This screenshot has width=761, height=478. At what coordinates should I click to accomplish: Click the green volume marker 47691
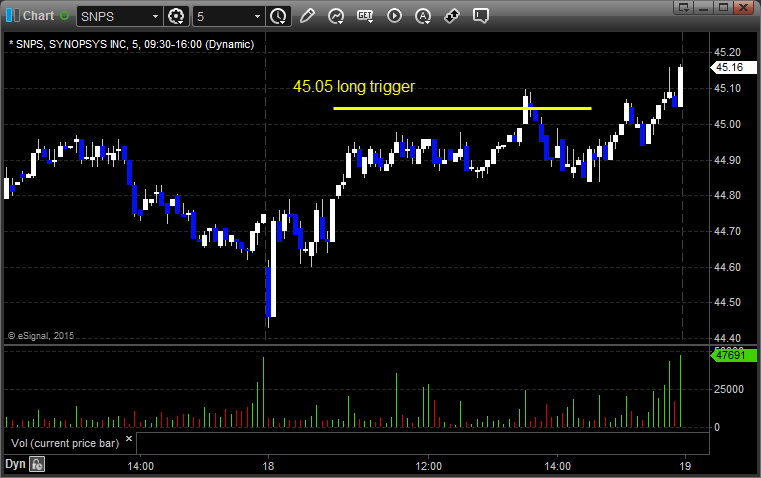pyautogui.click(x=733, y=355)
